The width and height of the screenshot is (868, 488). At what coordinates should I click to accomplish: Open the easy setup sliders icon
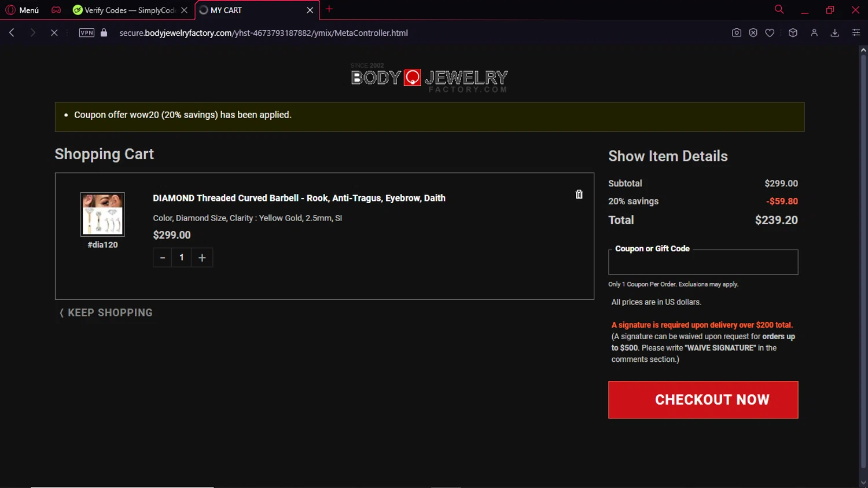coord(856,33)
